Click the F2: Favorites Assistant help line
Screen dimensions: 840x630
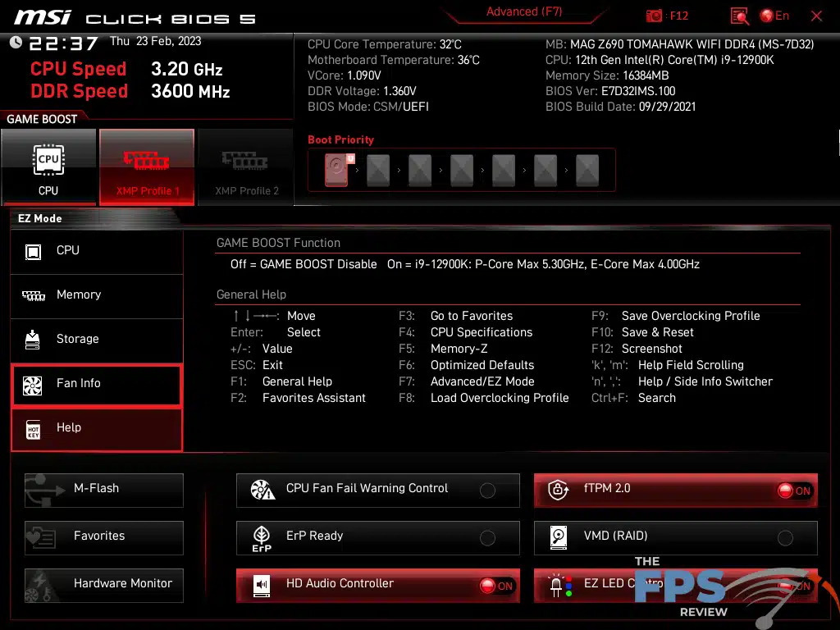[298, 398]
